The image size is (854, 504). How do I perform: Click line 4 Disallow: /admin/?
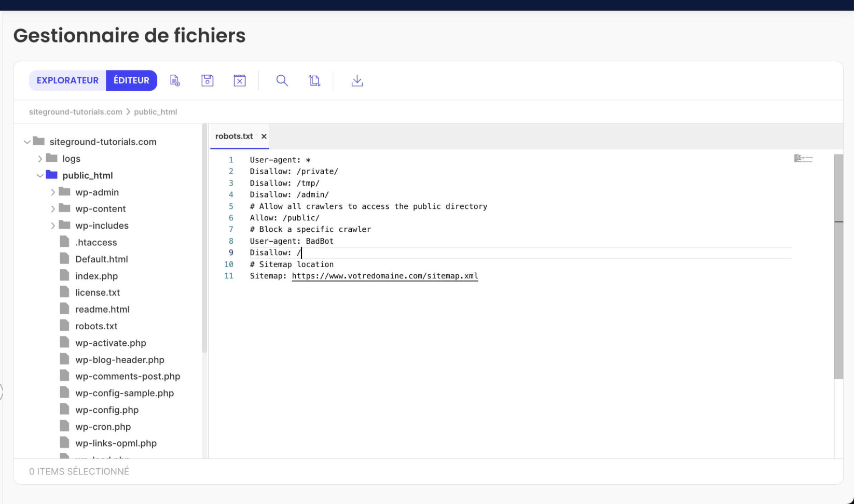pos(289,195)
